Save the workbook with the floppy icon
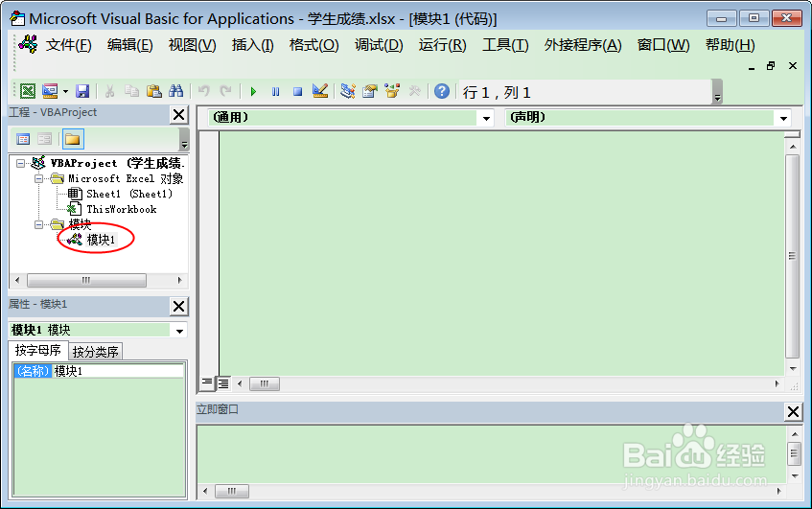 click(82, 91)
